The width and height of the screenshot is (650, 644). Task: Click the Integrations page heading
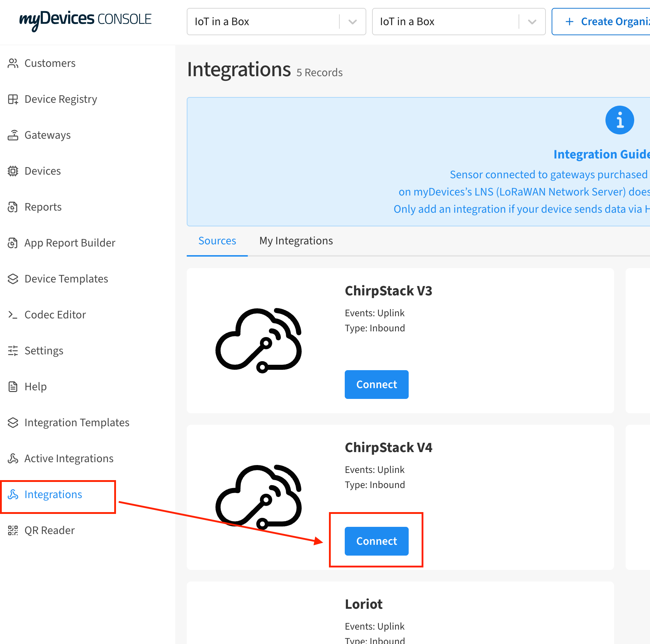click(x=239, y=69)
